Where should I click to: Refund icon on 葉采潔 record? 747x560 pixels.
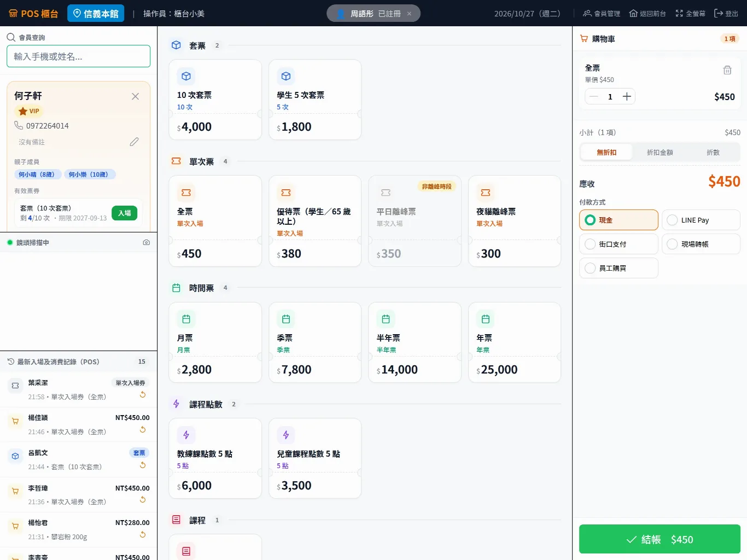143,394
